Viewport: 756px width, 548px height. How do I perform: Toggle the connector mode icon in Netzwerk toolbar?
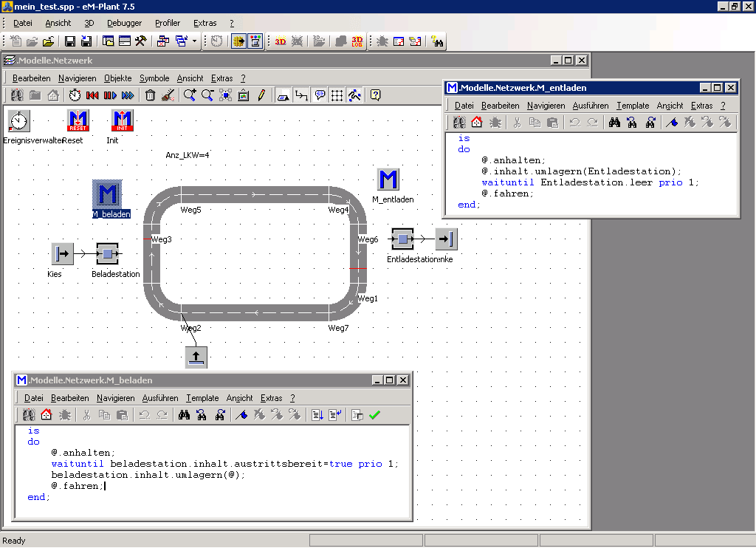(301, 95)
